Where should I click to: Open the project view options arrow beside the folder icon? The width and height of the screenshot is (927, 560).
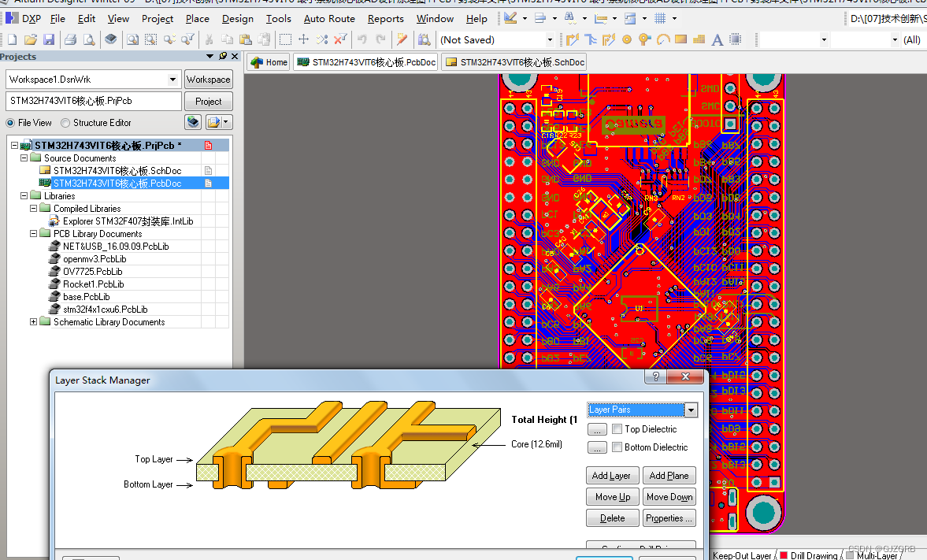click(225, 122)
